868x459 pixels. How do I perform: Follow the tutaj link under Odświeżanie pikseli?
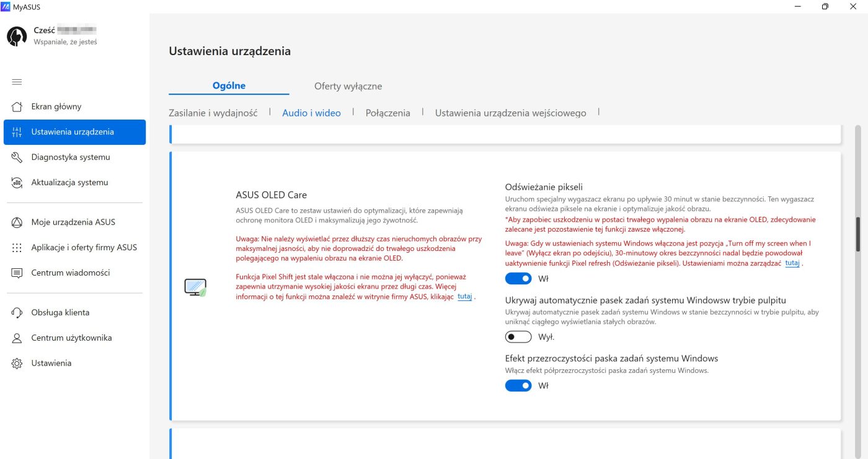pos(792,263)
